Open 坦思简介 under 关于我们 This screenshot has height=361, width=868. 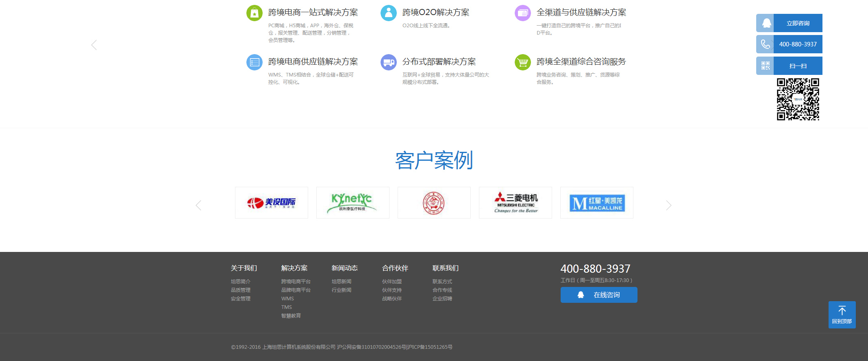pos(241,282)
